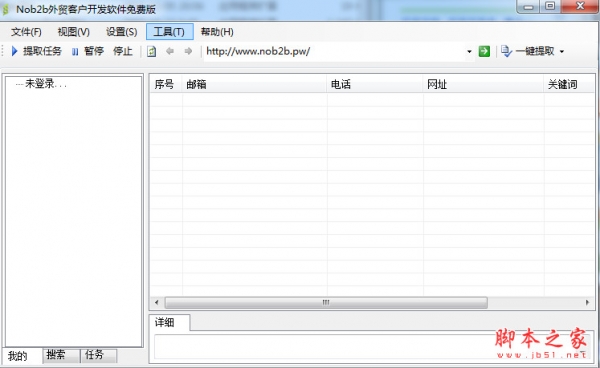Screen dimensions: 600x368
Task: Click the green go-to-URL icon
Action: 484,51
